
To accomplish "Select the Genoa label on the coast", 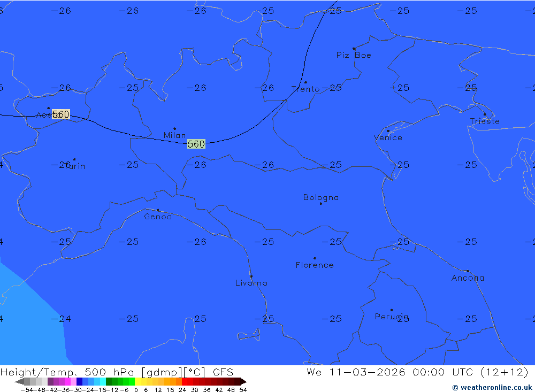I will click(x=158, y=217).
